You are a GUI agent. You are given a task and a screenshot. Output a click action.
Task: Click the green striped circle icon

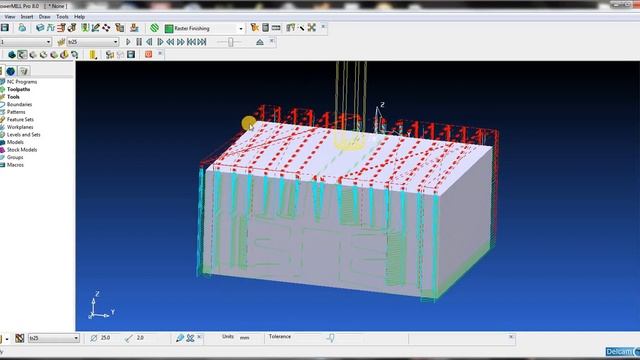pyautogui.click(x=154, y=28)
